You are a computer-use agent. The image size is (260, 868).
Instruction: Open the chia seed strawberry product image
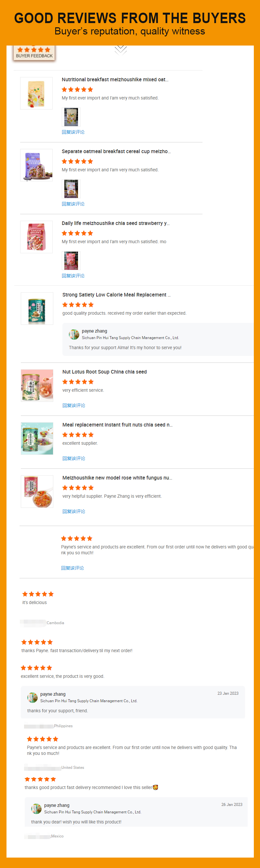point(36,237)
